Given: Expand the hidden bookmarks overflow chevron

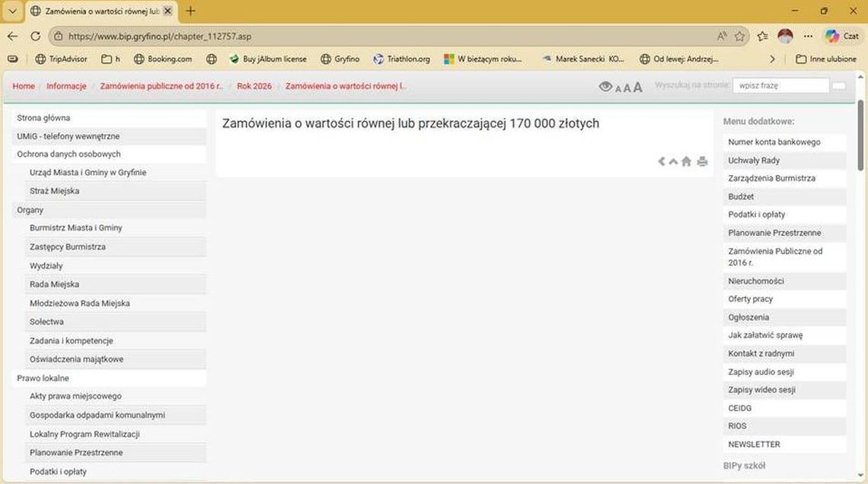Looking at the screenshot, I should click(773, 59).
